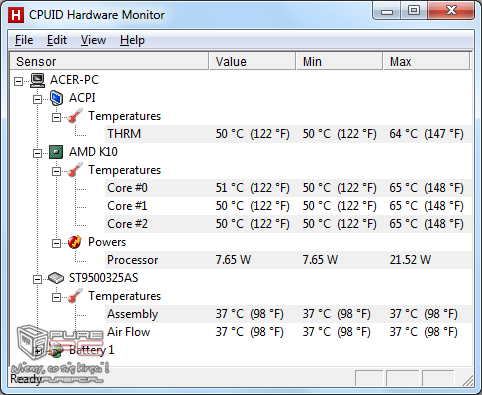Click the window resize grip corner
This screenshot has height=395, width=482.
click(x=468, y=380)
